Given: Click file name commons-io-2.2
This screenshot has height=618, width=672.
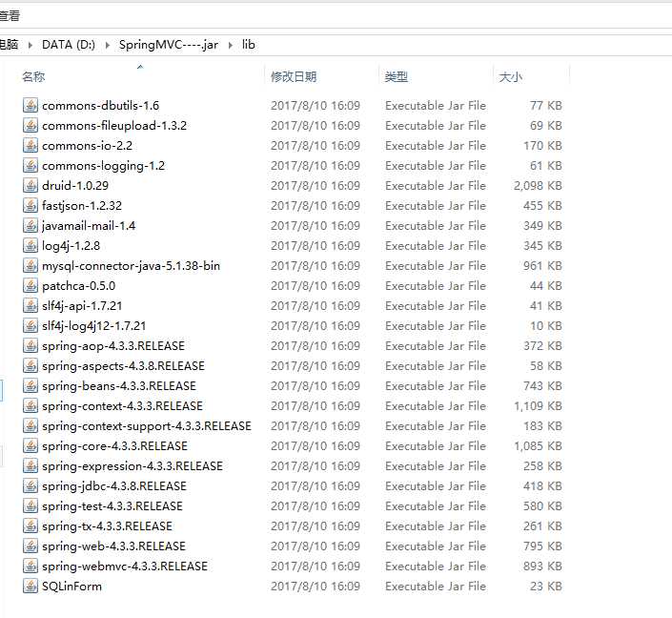Looking at the screenshot, I should (x=87, y=146).
